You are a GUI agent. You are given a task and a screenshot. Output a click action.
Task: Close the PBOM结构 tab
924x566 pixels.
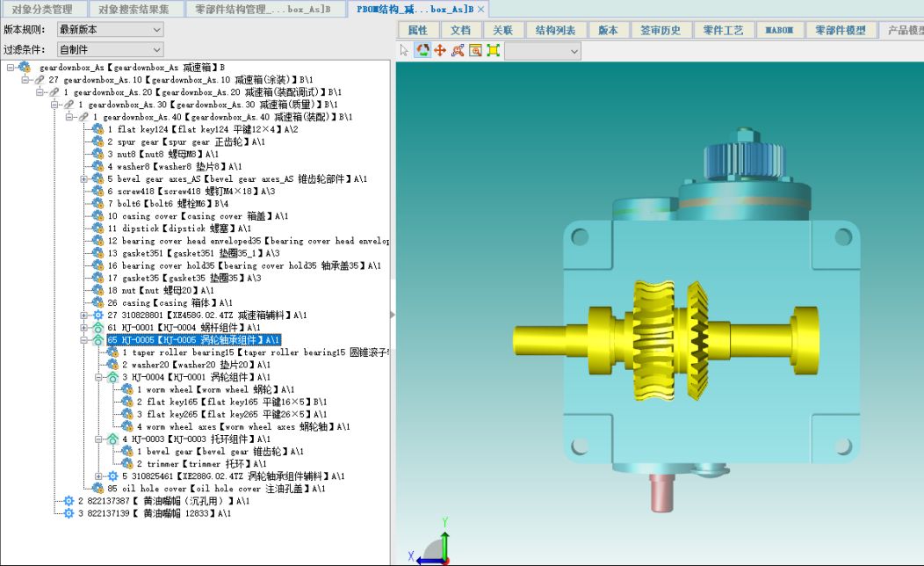tap(481, 10)
